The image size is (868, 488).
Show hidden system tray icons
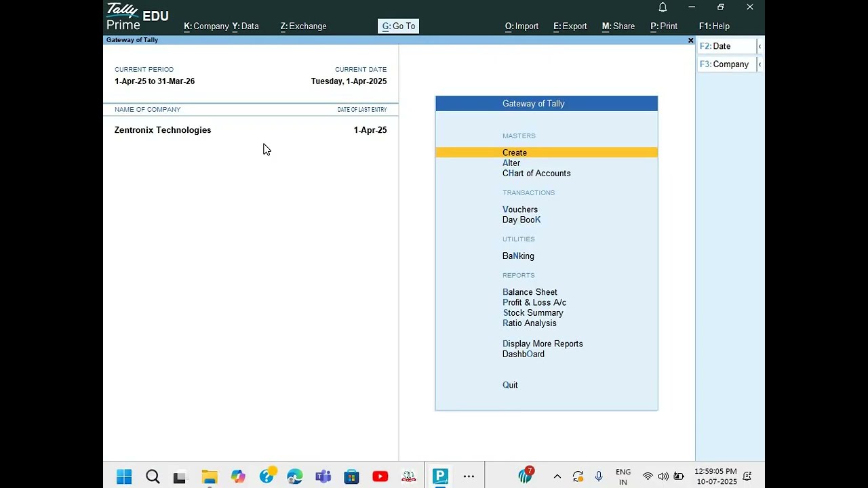[557, 477]
